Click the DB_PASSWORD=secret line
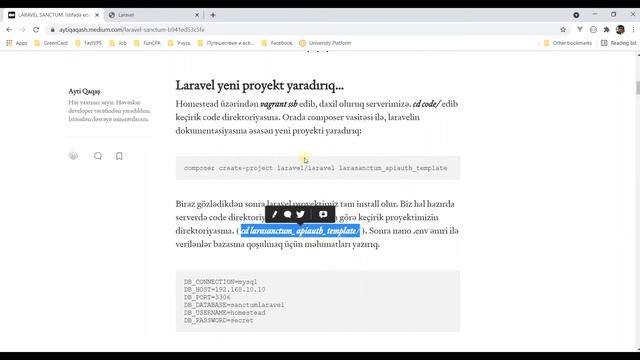640x360 pixels. tap(218, 320)
